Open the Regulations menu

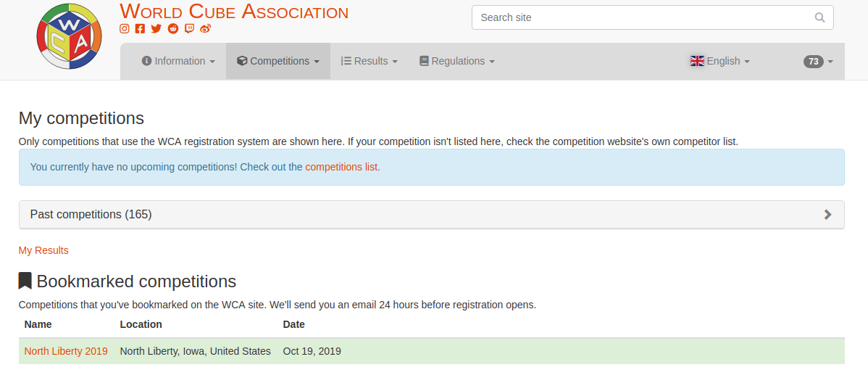click(456, 61)
